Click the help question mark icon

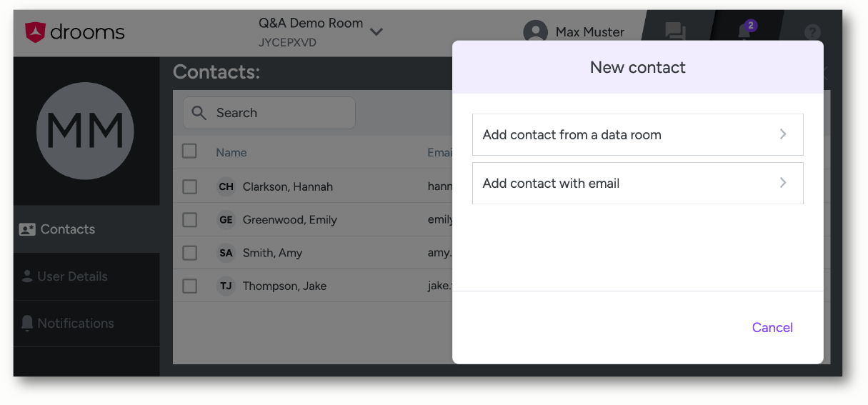[812, 32]
